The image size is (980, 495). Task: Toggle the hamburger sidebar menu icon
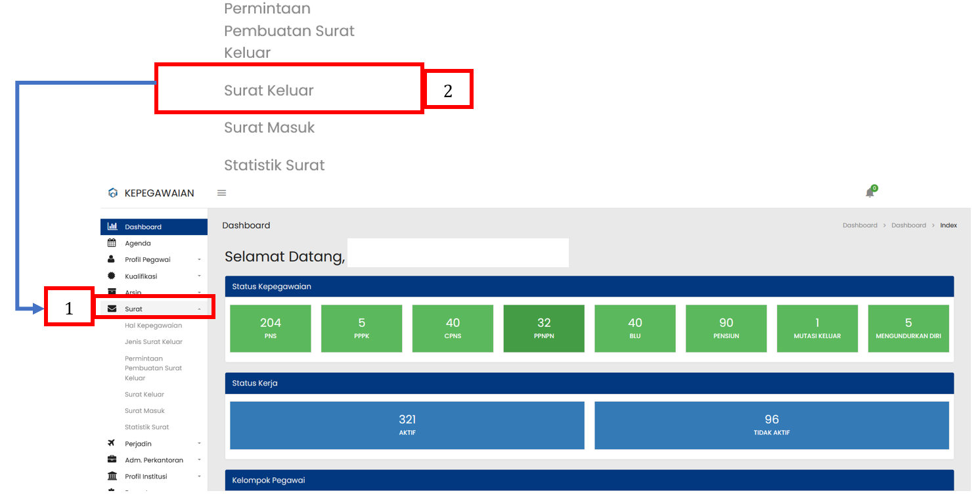(222, 193)
